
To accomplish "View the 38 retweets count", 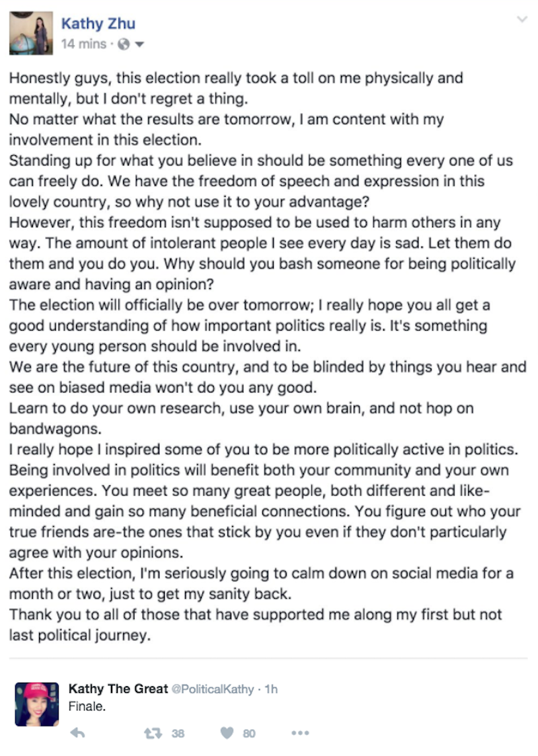I will coord(178,734).
